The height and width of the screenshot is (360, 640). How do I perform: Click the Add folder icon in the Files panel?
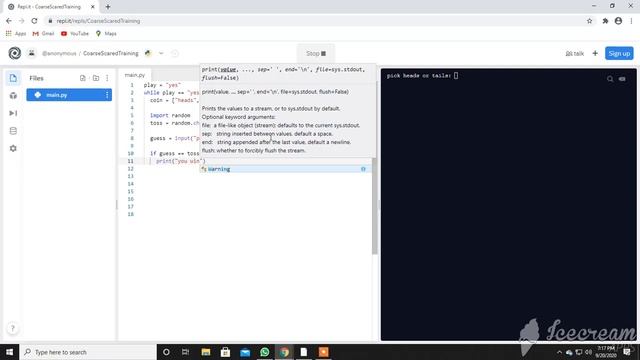pyautogui.click(x=96, y=78)
